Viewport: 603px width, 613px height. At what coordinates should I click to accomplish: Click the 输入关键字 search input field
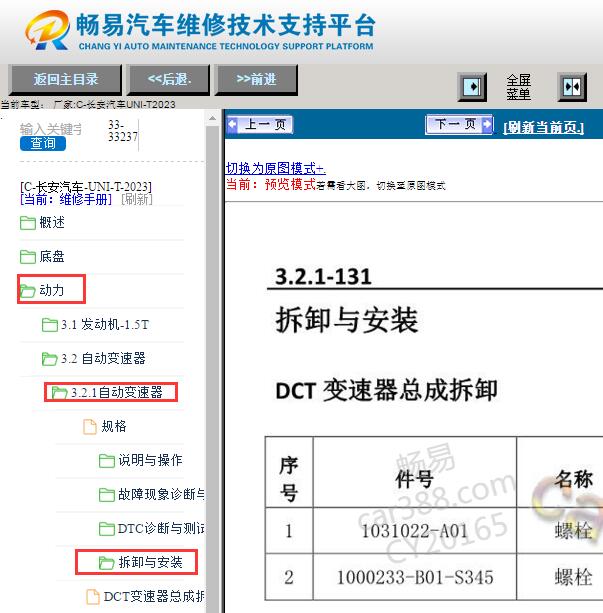click(50, 129)
